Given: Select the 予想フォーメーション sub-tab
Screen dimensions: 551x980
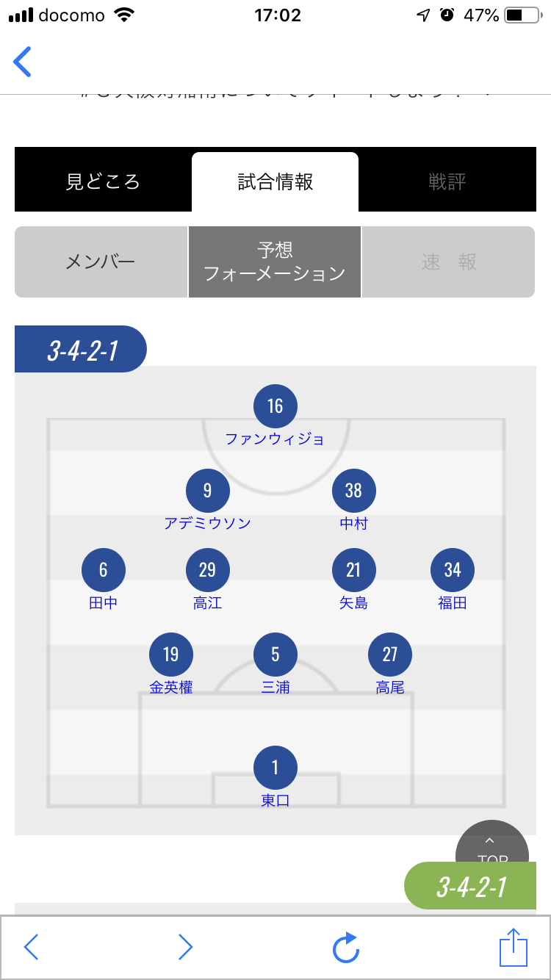Looking at the screenshot, I should (275, 262).
